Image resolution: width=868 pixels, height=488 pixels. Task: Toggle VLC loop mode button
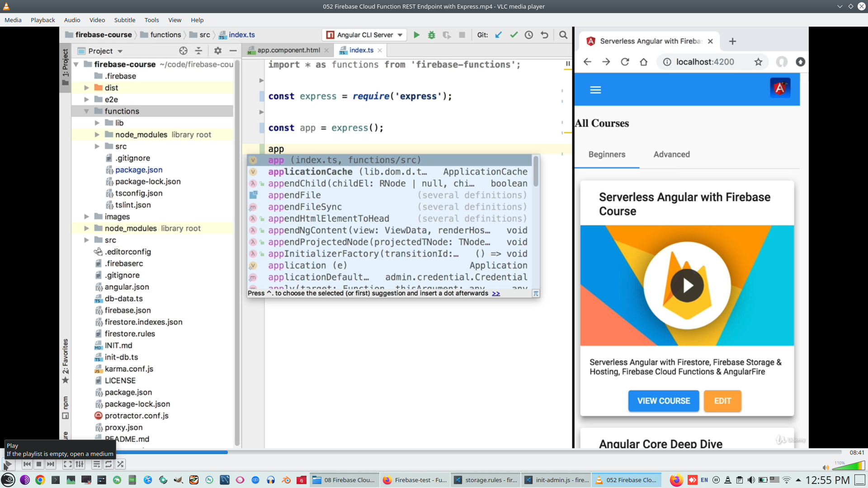tap(108, 464)
